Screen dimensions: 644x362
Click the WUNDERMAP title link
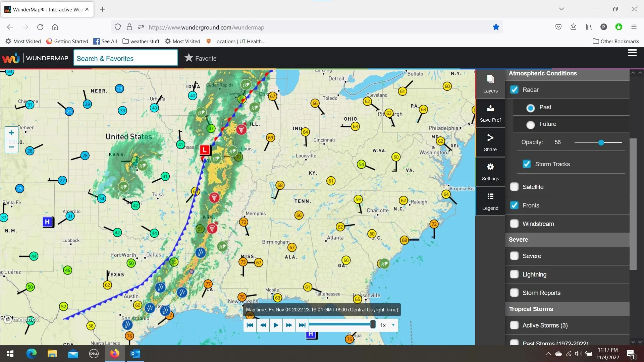tap(47, 58)
